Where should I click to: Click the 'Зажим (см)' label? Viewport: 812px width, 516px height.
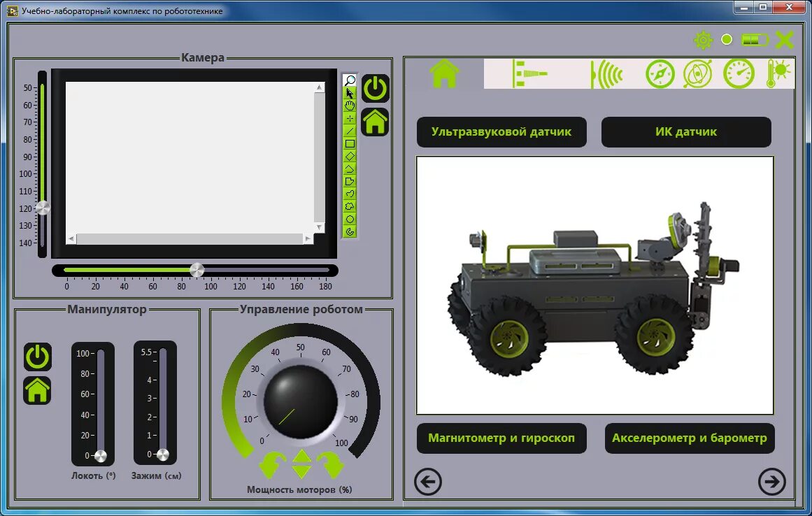pos(157,475)
